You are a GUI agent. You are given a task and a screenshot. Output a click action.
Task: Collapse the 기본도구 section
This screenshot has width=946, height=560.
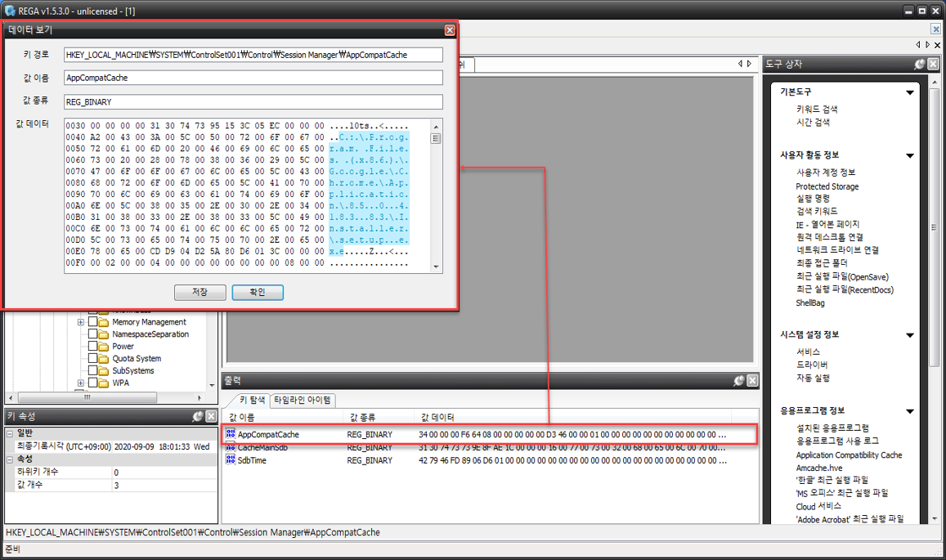pos(910,92)
